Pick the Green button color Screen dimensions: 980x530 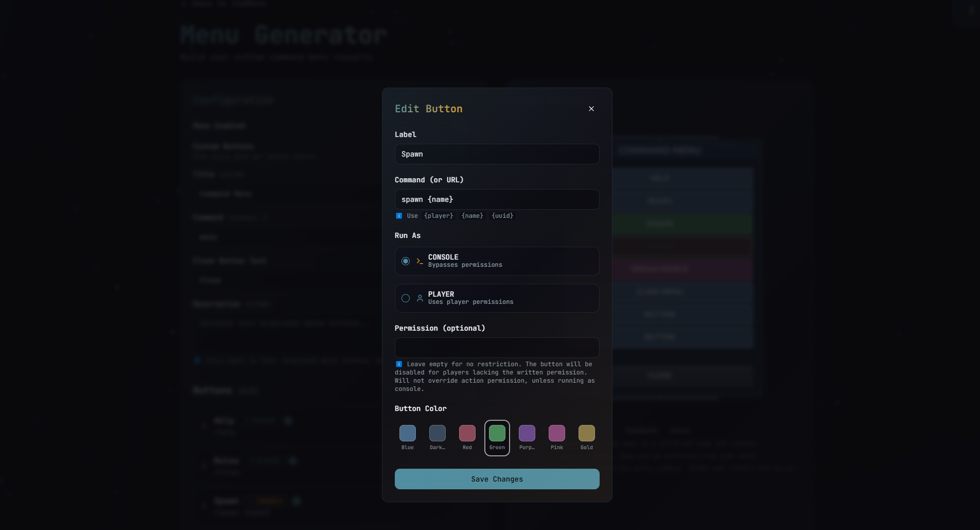point(497,433)
